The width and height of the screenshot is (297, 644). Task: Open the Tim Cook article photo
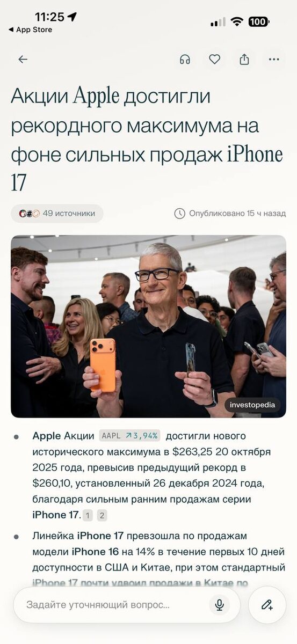[x=148, y=326]
